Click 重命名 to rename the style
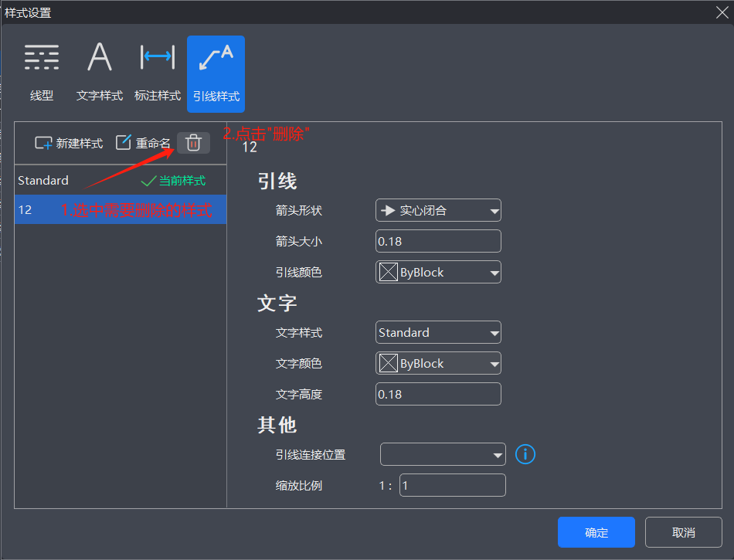Screen dimensions: 734x560 [x=143, y=143]
